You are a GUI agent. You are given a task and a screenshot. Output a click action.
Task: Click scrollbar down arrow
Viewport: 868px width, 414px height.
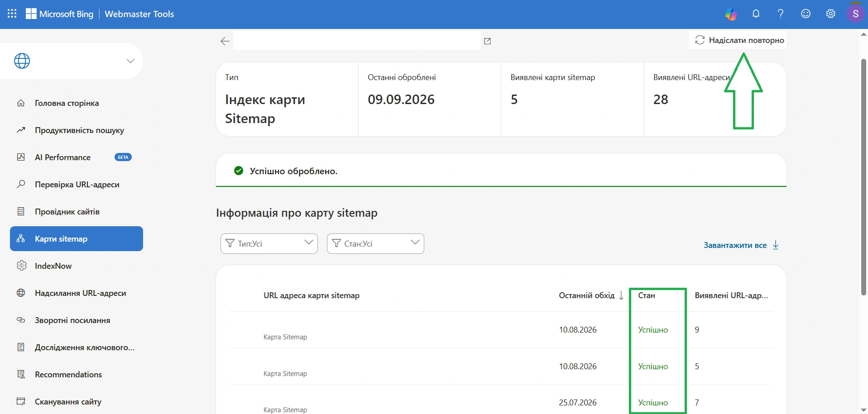click(x=864, y=410)
